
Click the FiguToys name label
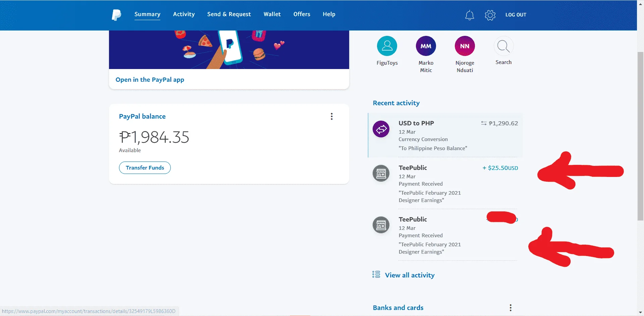[x=387, y=63]
